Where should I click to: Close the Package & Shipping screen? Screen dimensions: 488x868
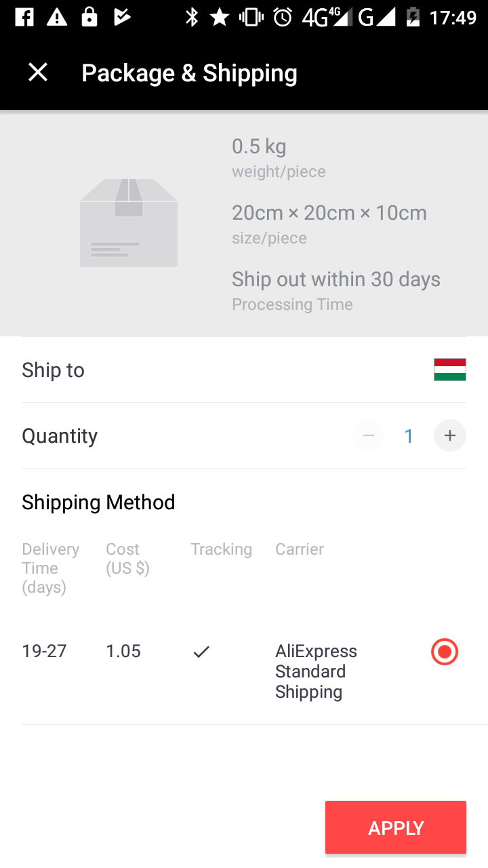coord(38,73)
